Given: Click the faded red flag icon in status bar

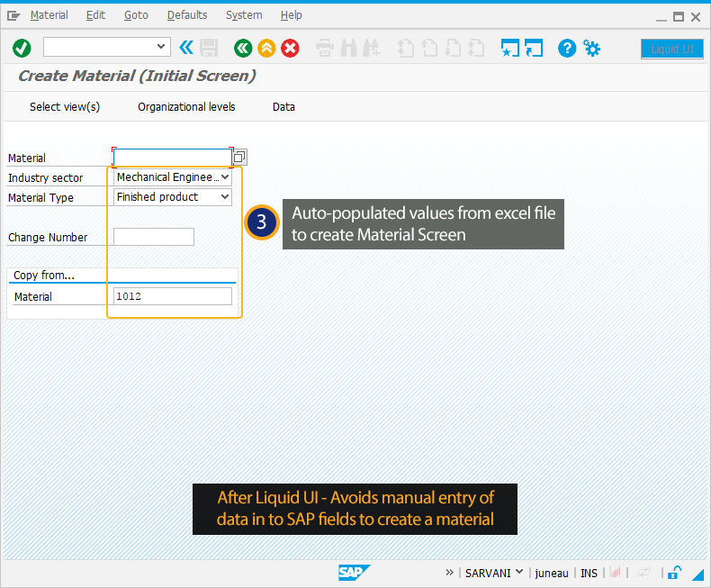Looking at the screenshot, I should coord(616,573).
